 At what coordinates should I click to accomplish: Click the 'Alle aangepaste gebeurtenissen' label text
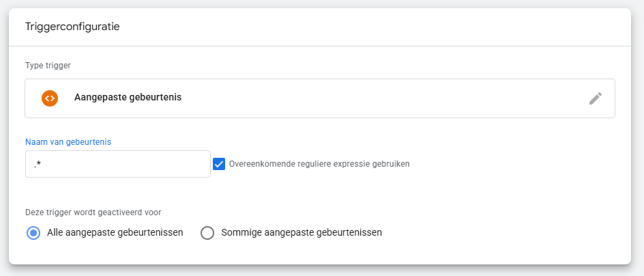(115, 232)
